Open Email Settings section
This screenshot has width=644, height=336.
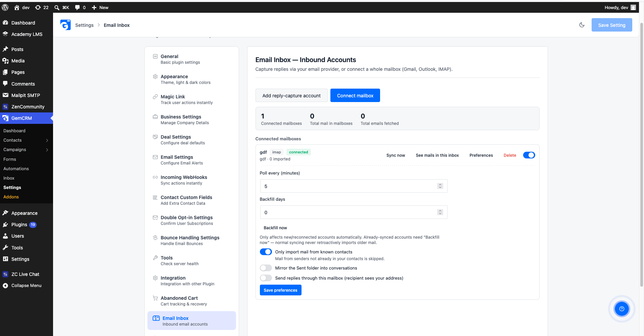pos(191,160)
